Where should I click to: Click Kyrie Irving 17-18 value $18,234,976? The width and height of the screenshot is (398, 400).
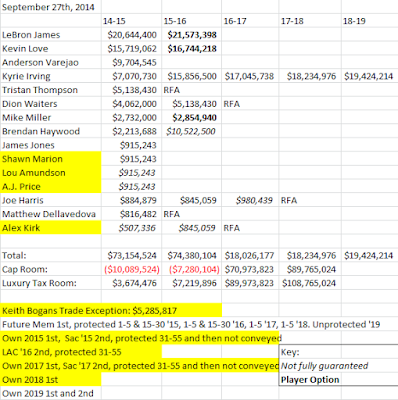[x=311, y=76]
